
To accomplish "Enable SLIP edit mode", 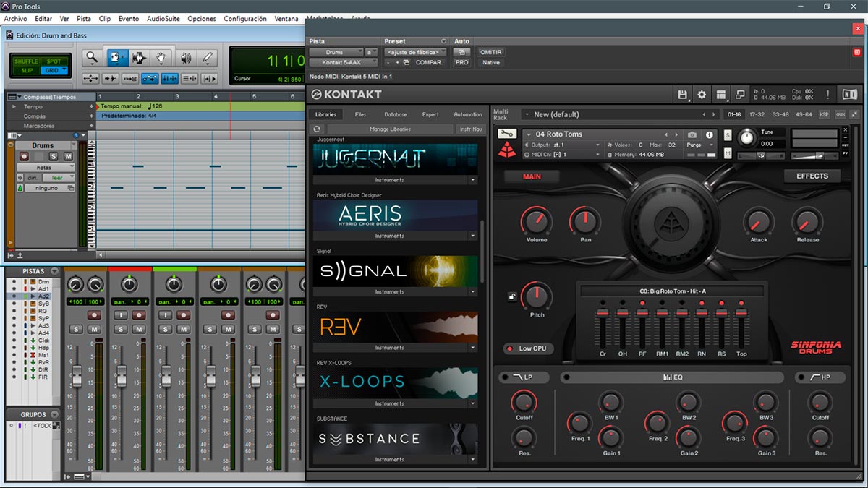I will (x=26, y=70).
